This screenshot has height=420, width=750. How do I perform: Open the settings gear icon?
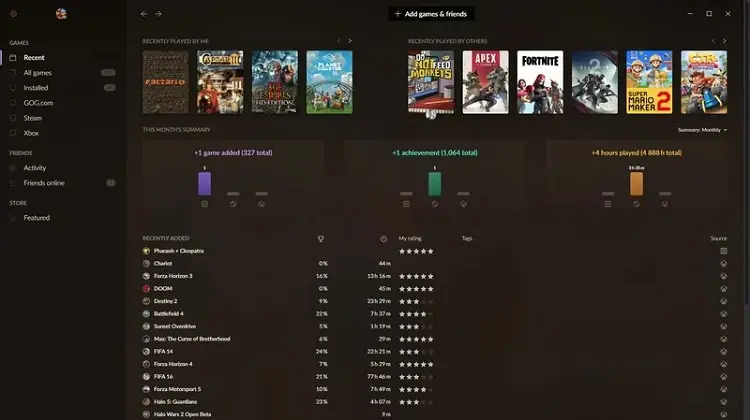click(x=13, y=14)
